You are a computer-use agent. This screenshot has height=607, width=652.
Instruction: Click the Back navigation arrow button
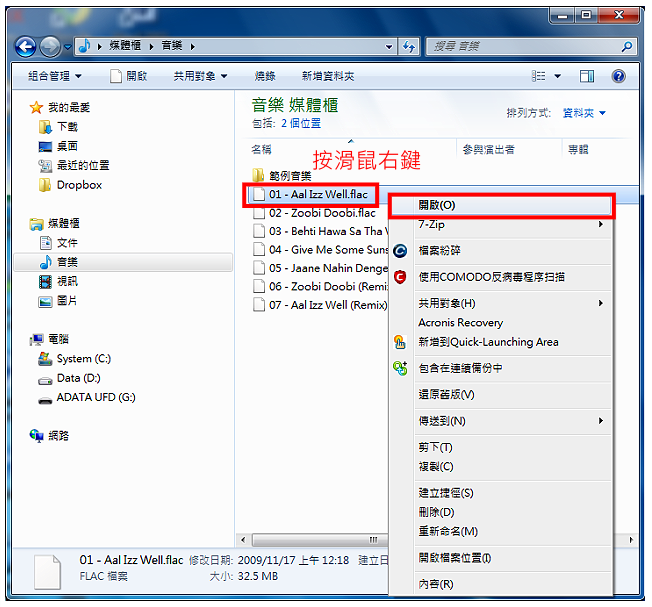[25, 47]
